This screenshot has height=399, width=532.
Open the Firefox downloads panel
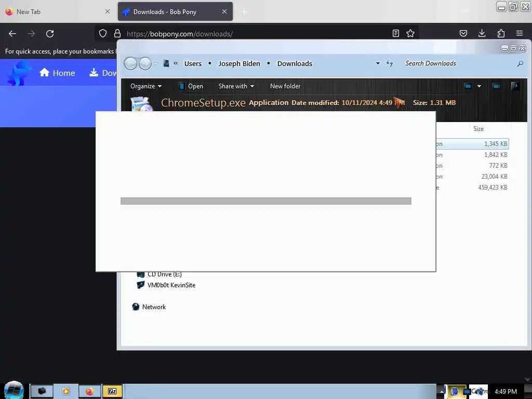click(x=482, y=33)
